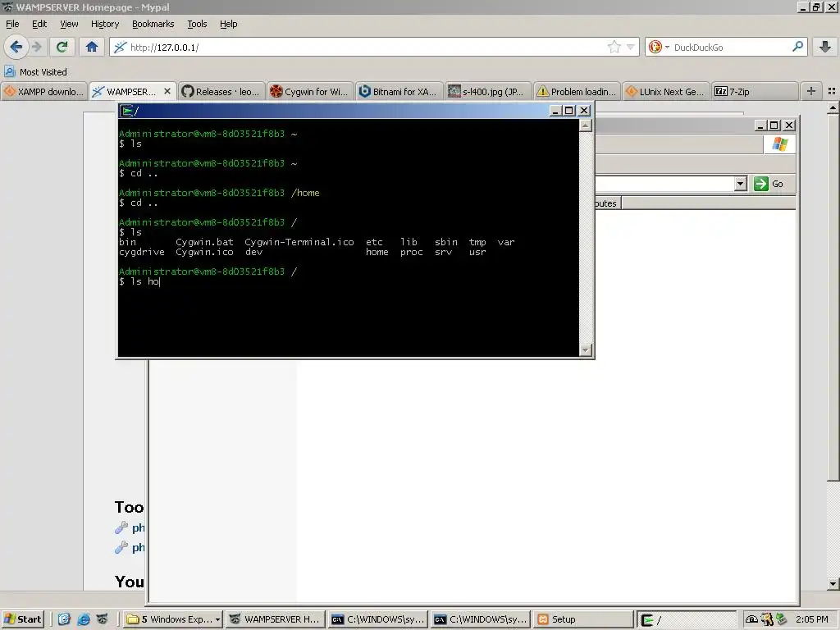This screenshot has height=630, width=840.
Task: Switch to the XAMPP download tab
Action: pyautogui.click(x=44, y=92)
